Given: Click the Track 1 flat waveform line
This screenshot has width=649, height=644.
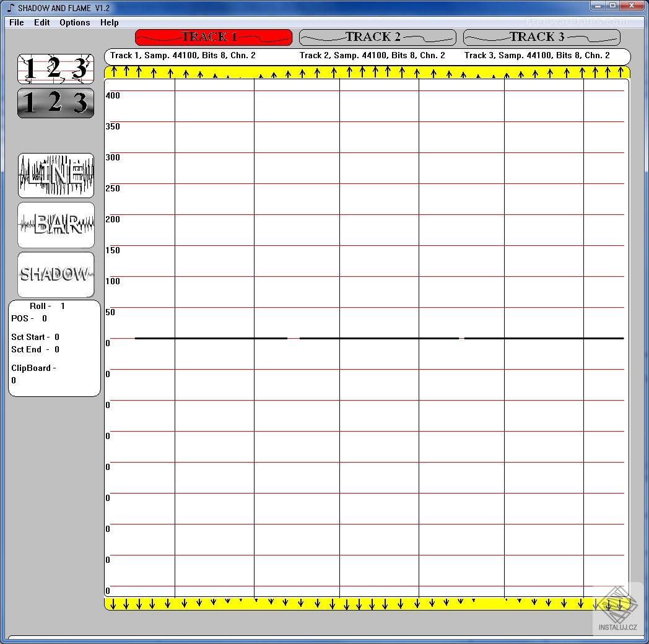Looking at the screenshot, I should click(211, 339).
